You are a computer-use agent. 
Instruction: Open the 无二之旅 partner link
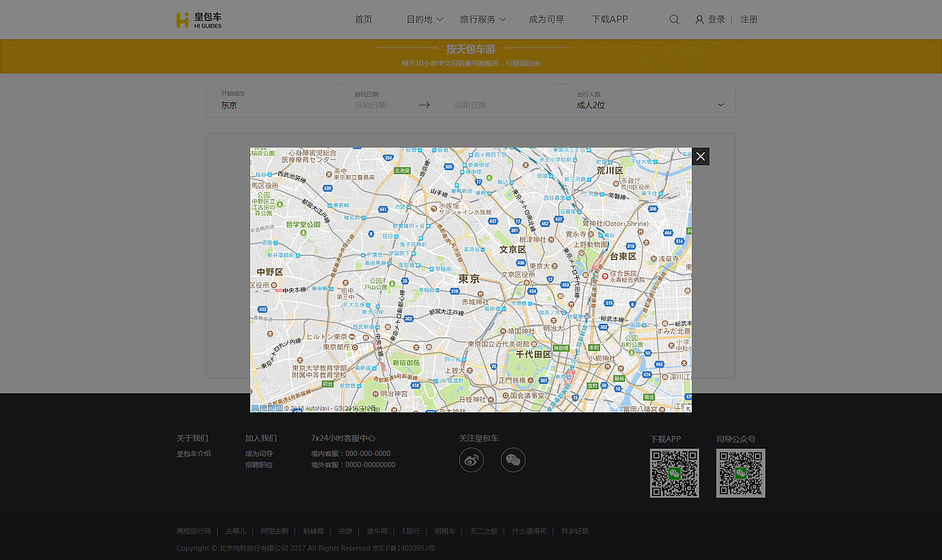tap(484, 531)
